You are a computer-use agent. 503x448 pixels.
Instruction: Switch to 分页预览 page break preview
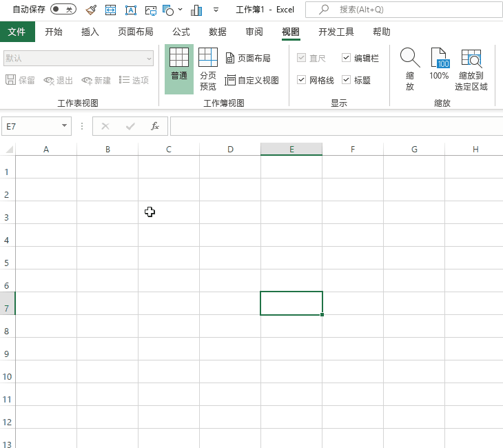click(x=208, y=69)
